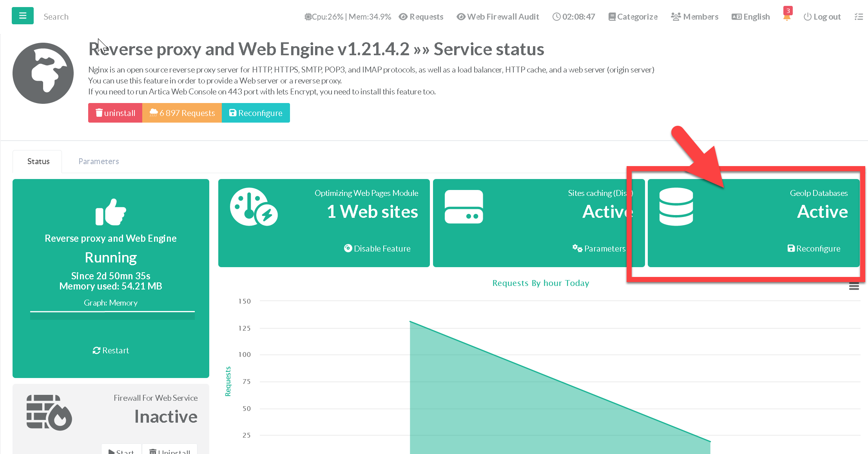Restart the reverse proxy service
This screenshot has height=454, width=868.
pyautogui.click(x=111, y=351)
